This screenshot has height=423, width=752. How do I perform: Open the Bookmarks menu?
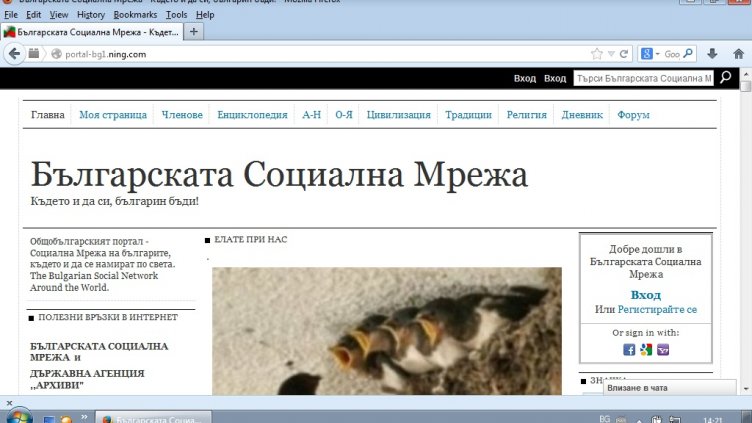135,15
